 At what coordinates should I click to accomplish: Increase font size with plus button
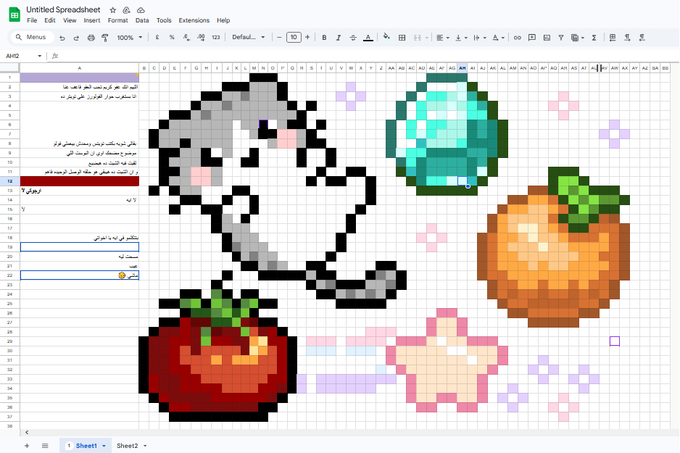pos(307,37)
